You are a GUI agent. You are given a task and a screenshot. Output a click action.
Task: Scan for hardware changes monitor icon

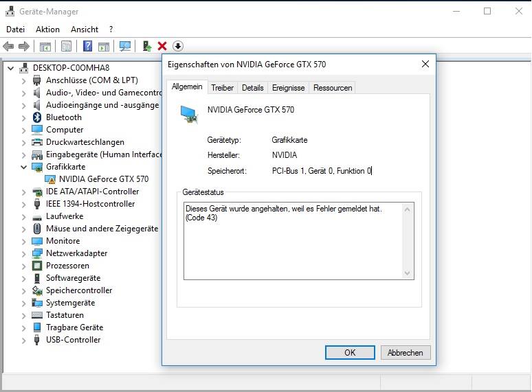(x=125, y=46)
